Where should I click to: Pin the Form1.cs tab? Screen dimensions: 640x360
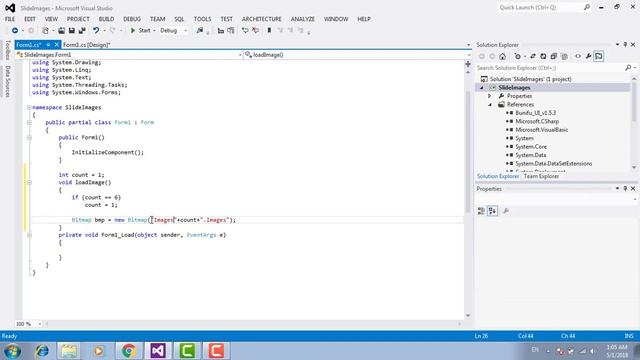click(x=48, y=45)
